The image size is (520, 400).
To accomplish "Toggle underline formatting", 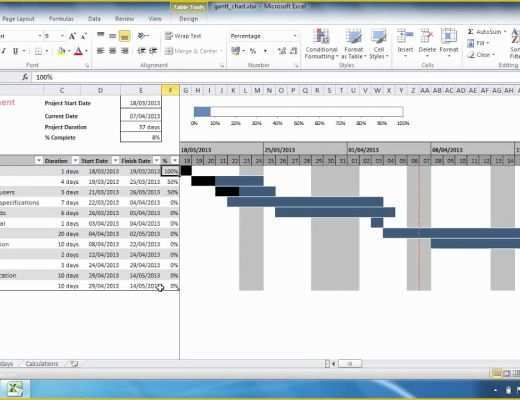I will click(x=15, y=51).
